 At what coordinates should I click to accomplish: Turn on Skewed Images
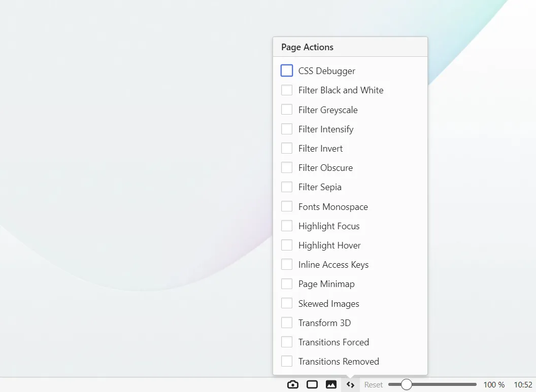click(x=287, y=303)
